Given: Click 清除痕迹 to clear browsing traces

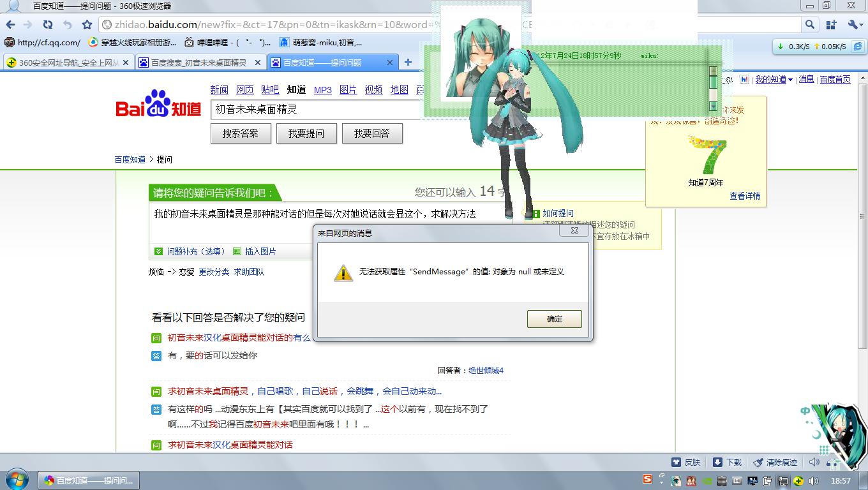Looking at the screenshot, I should [x=775, y=462].
